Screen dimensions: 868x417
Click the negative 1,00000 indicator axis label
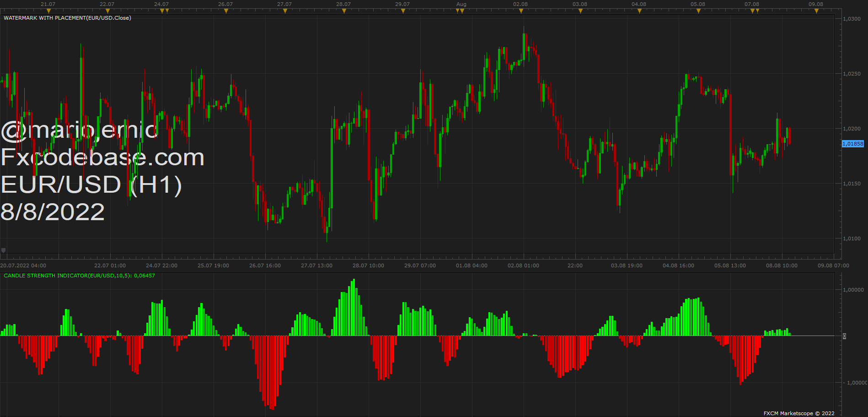click(x=856, y=383)
